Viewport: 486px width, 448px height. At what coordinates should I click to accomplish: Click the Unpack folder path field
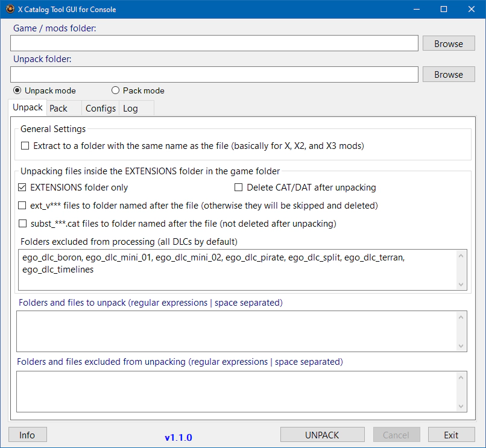pos(214,74)
